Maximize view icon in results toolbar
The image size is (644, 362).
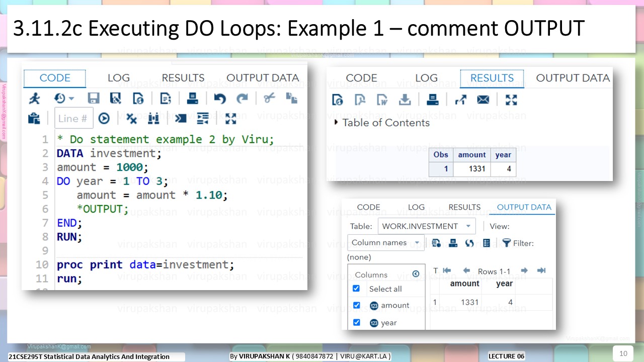pyautogui.click(x=511, y=100)
